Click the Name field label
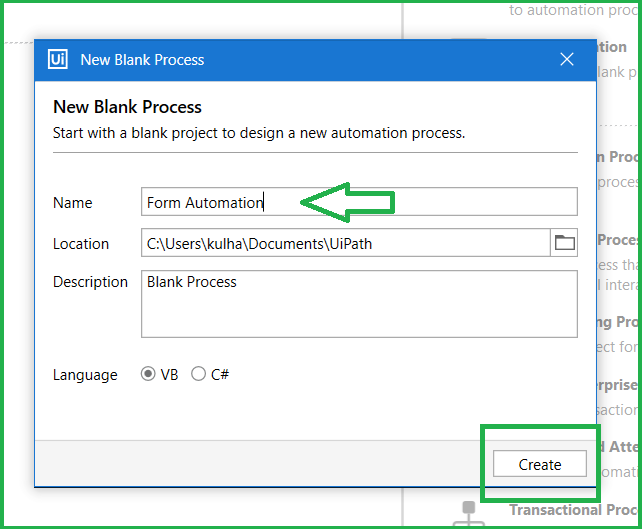Screen dimensions: 642x529 (72, 203)
